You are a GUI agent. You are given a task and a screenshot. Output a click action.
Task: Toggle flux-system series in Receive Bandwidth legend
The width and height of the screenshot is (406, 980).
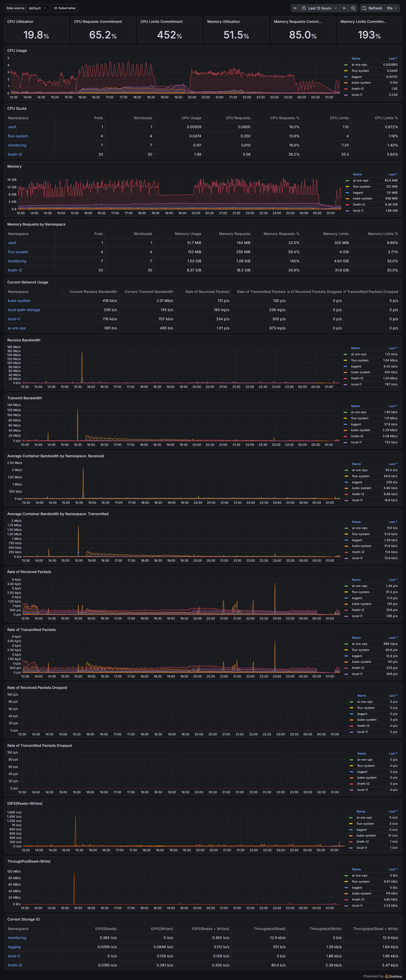point(359,360)
